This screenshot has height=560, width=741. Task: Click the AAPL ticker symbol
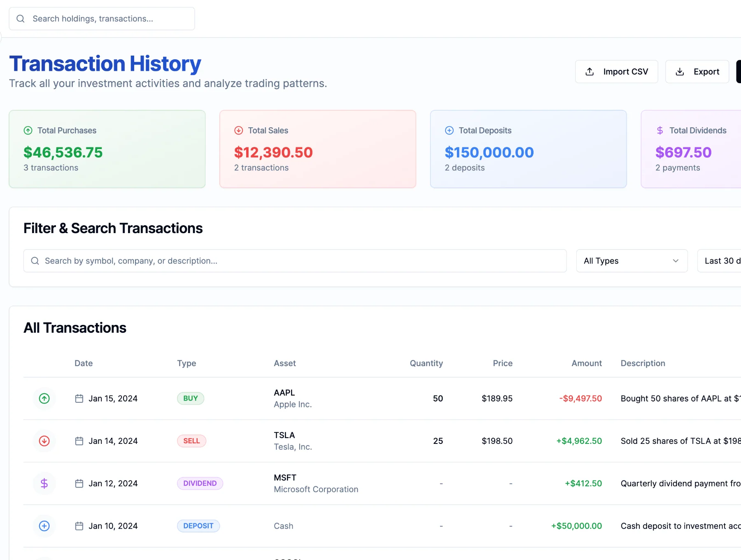pyautogui.click(x=284, y=392)
